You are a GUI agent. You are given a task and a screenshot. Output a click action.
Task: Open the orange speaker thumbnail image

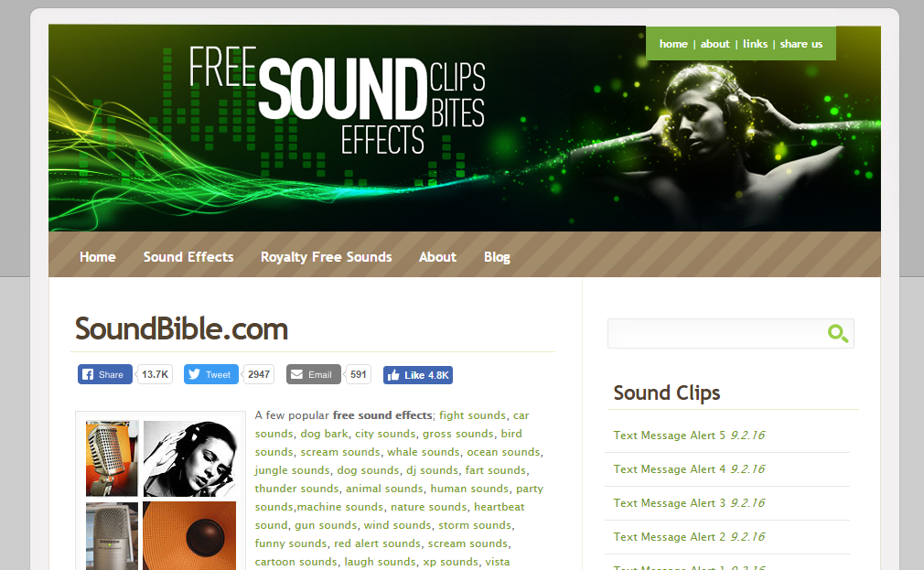point(189,536)
